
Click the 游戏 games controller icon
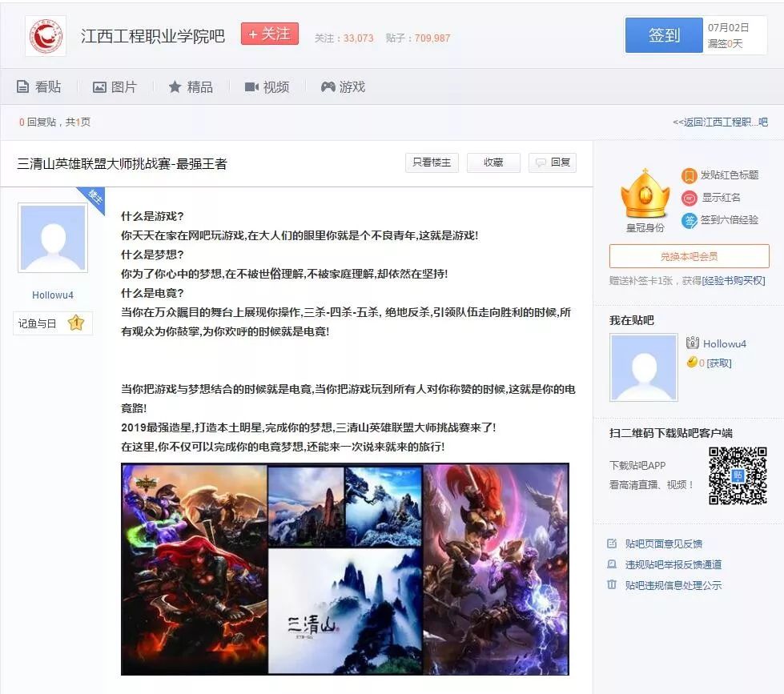pos(328,86)
